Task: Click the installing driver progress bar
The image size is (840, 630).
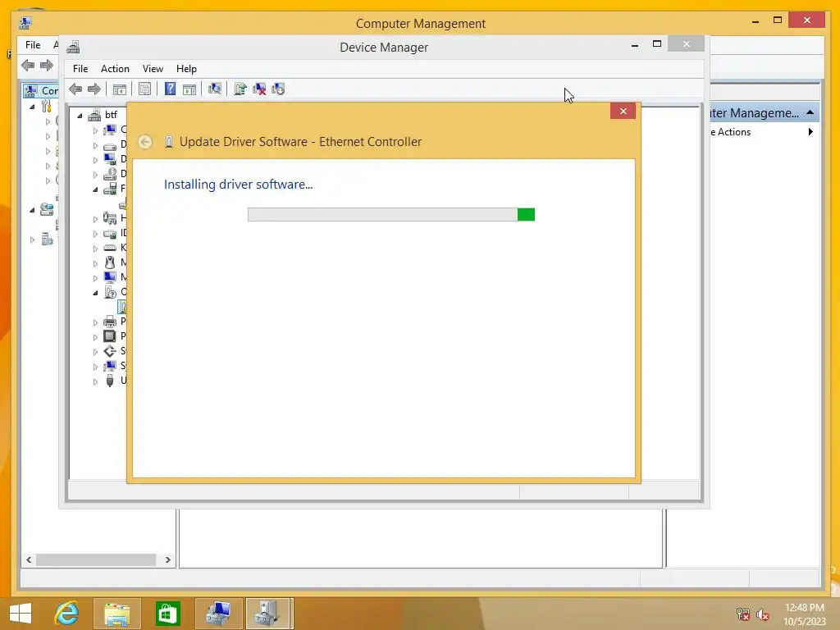Action: click(391, 214)
